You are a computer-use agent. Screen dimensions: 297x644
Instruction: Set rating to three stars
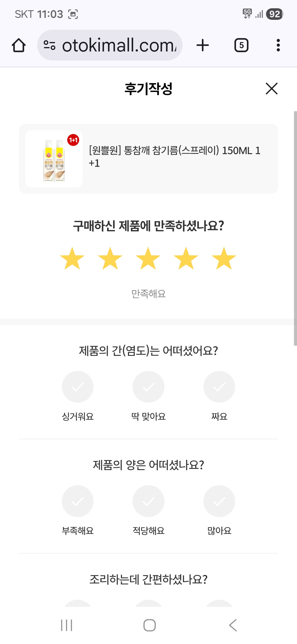[148, 258]
